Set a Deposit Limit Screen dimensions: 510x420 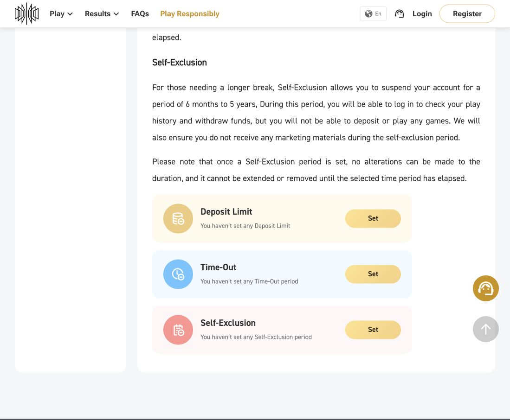click(373, 218)
